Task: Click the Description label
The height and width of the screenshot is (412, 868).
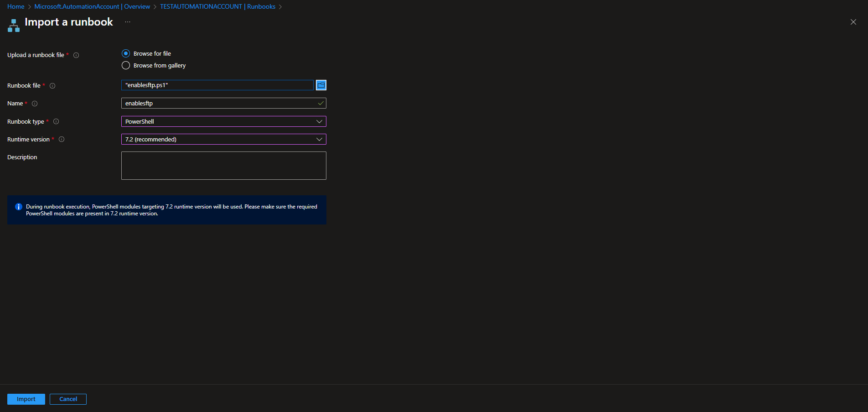Action: [22, 157]
